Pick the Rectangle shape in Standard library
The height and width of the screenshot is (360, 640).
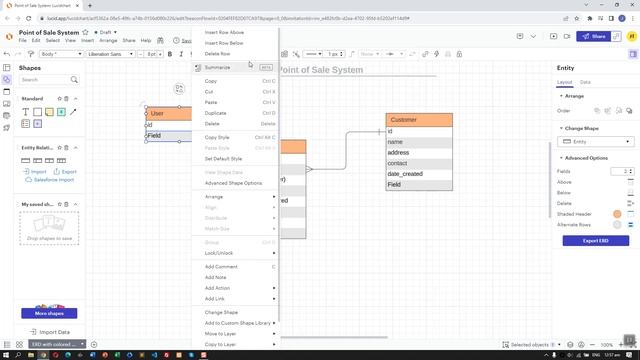[37, 112]
